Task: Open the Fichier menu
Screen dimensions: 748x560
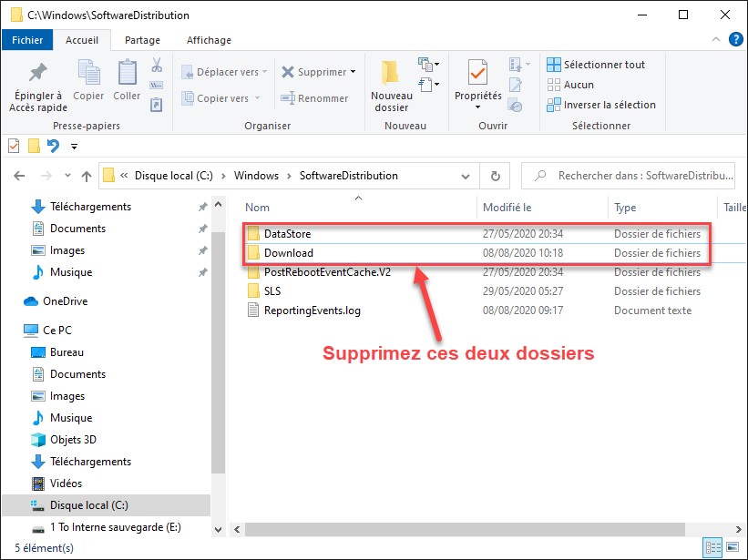Action: tap(27, 40)
